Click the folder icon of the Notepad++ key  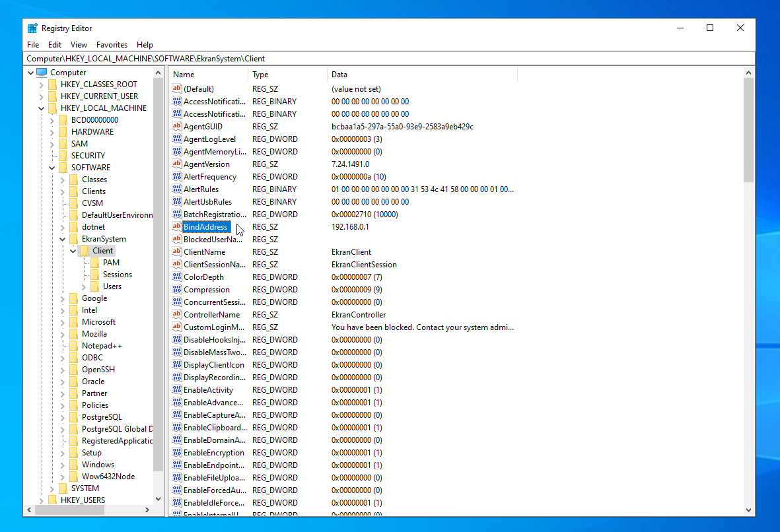pos(73,346)
